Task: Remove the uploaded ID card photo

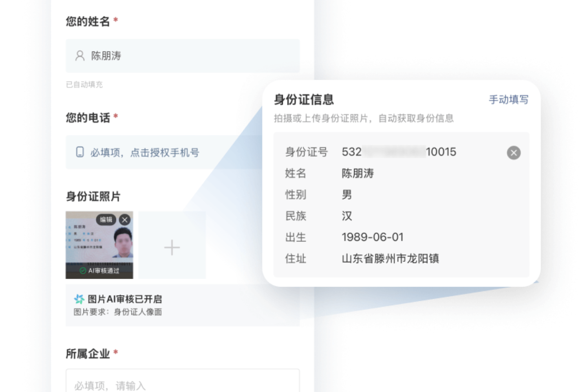Action: tap(125, 220)
